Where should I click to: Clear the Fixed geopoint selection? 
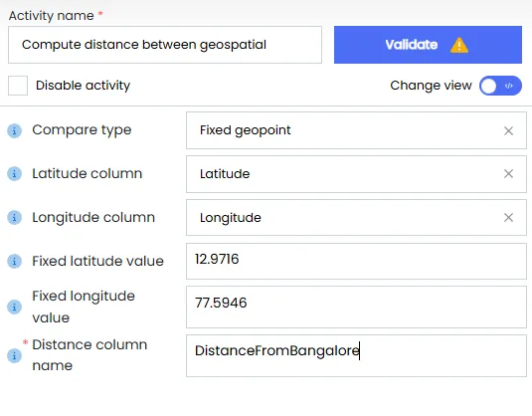[x=508, y=130]
